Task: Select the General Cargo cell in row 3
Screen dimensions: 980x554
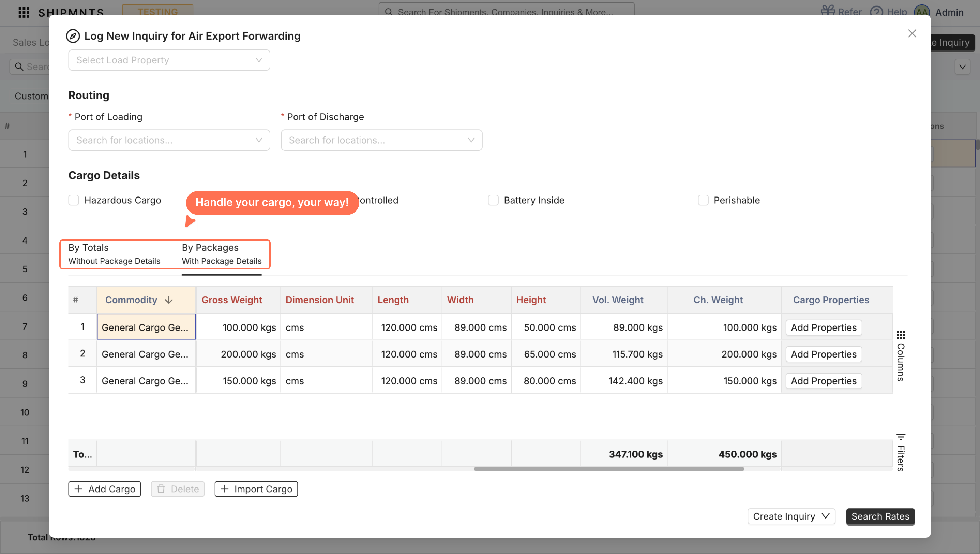Action: 146,380
